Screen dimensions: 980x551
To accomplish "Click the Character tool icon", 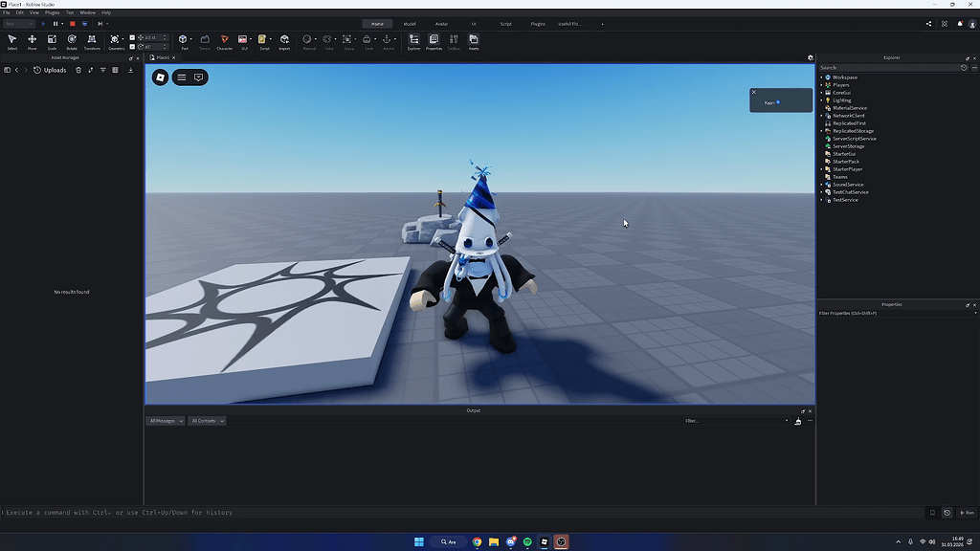I will click(224, 41).
